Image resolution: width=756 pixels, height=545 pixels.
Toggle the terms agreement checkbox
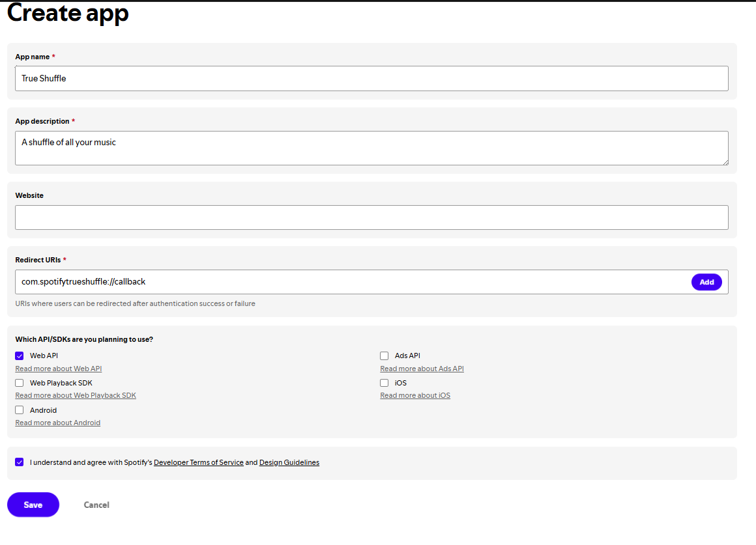tap(20, 462)
